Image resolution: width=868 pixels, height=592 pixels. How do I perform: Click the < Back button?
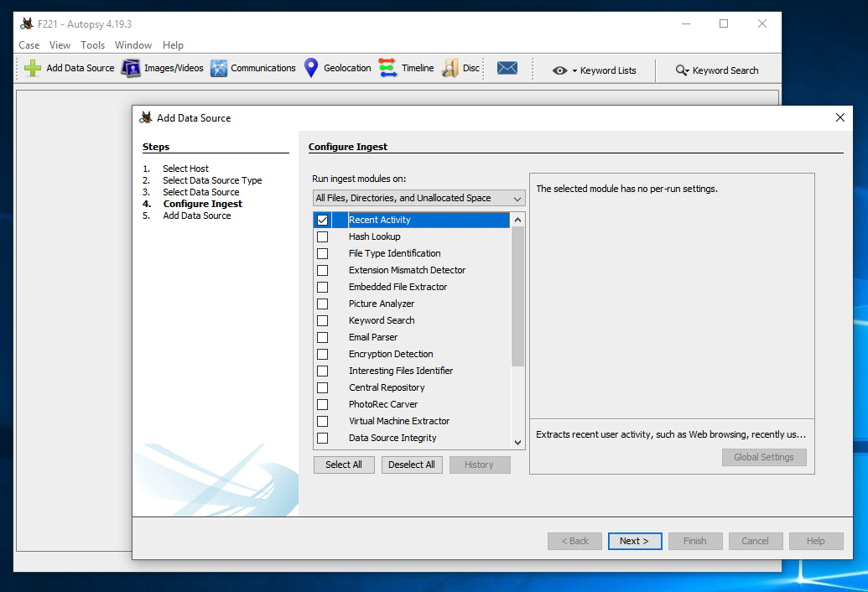tap(574, 541)
